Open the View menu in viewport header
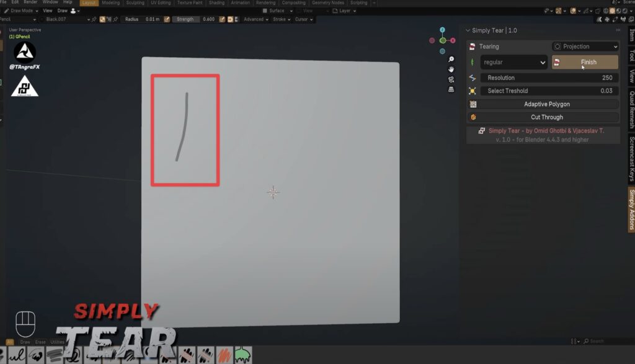Viewport: 635px width, 364px height. point(47,11)
